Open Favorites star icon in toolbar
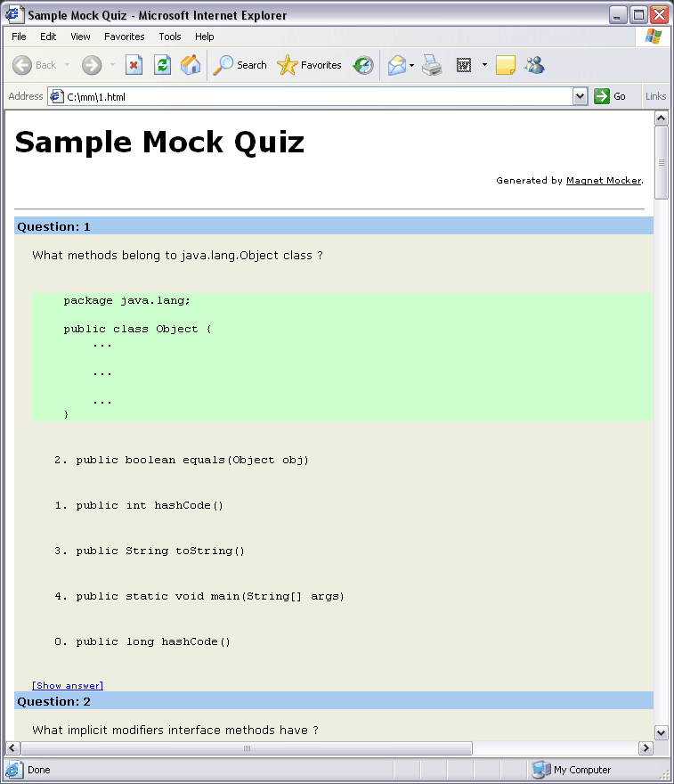 287,65
